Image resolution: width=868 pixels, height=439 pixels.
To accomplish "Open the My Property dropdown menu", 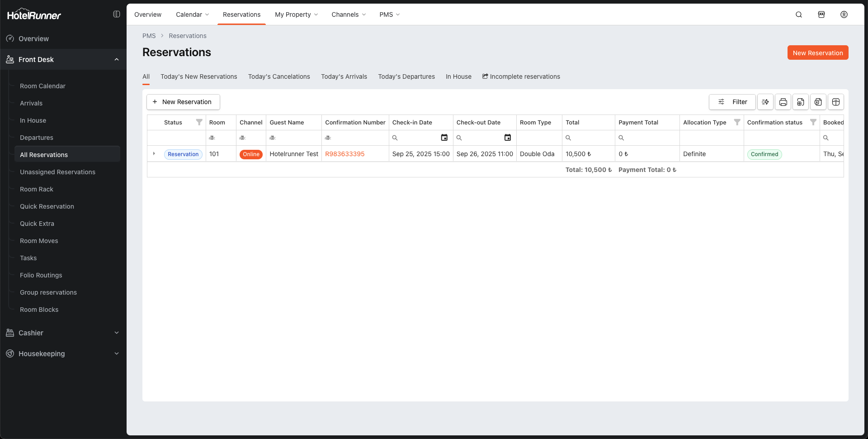I will [296, 14].
